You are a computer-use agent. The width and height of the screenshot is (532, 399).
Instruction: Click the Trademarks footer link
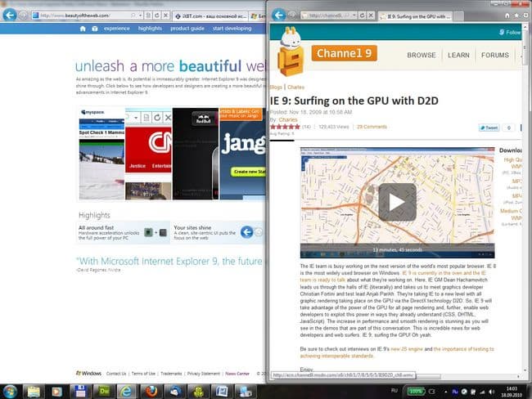[x=171, y=374]
